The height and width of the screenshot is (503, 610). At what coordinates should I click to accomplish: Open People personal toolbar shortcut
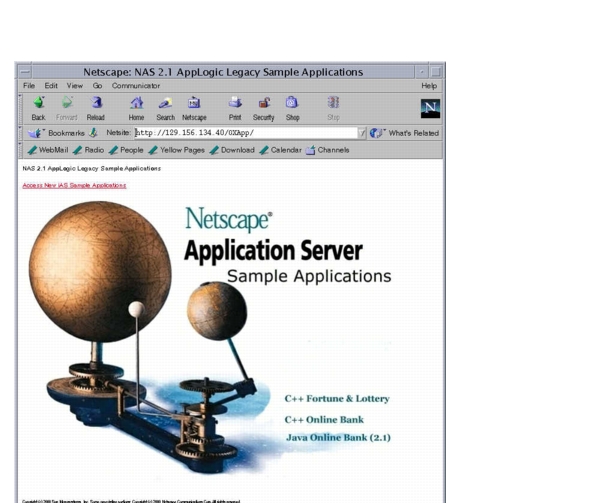pyautogui.click(x=126, y=150)
